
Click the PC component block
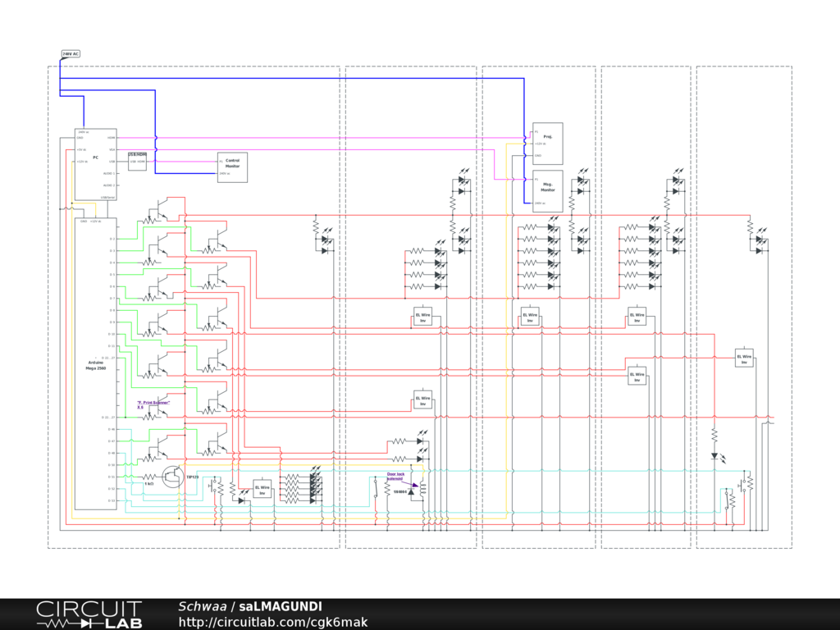point(95,164)
